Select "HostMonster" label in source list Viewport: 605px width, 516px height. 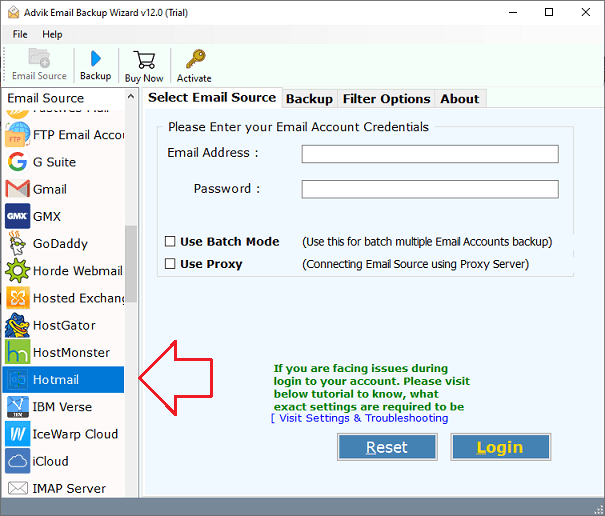(x=71, y=352)
